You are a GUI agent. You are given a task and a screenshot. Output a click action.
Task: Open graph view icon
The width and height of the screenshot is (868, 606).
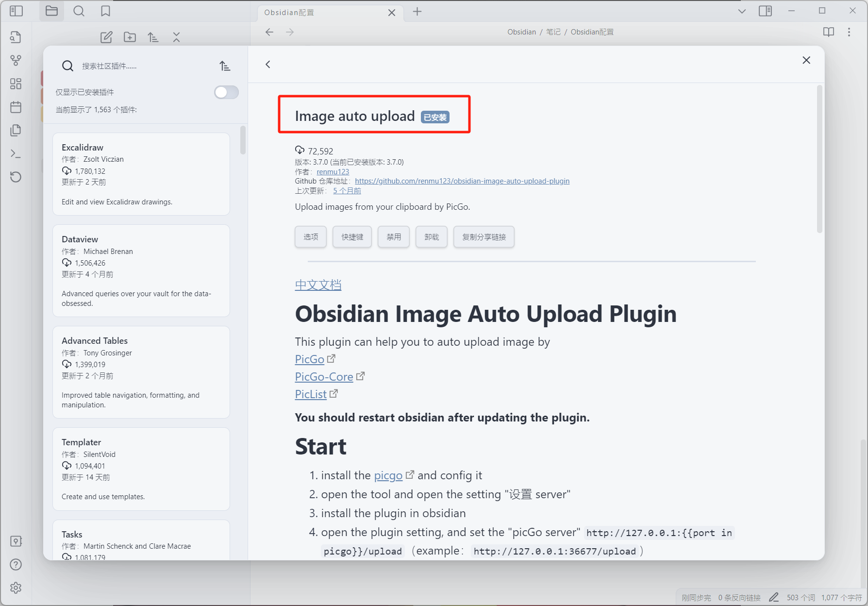[16, 60]
